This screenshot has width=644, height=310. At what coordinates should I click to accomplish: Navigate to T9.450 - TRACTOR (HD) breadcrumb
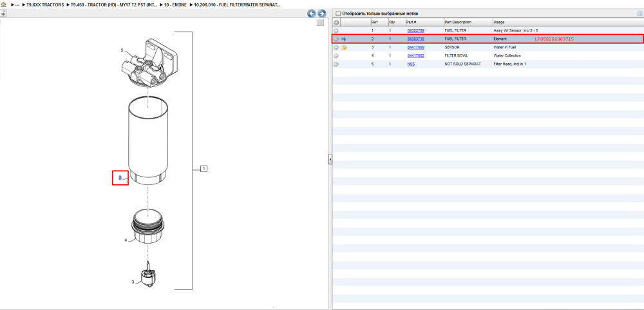[114, 5]
